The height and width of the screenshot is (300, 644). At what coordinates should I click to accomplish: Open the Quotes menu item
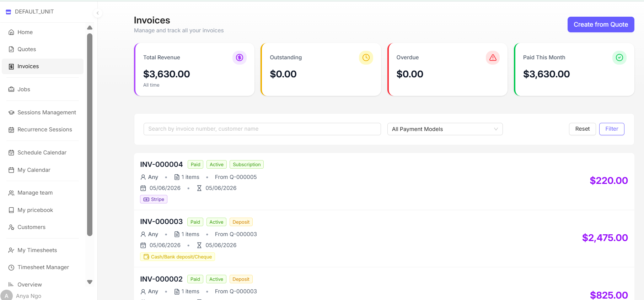43,49
